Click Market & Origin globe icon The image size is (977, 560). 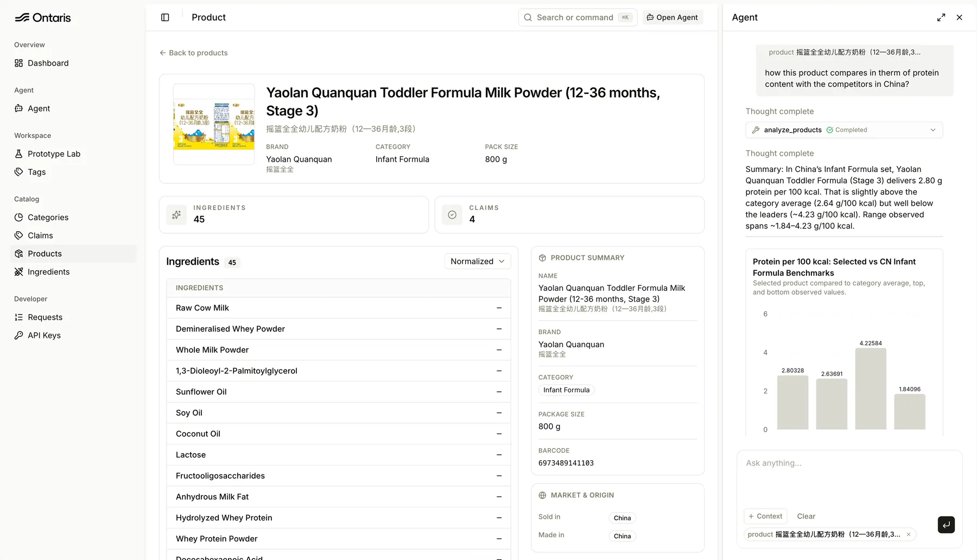coord(542,495)
